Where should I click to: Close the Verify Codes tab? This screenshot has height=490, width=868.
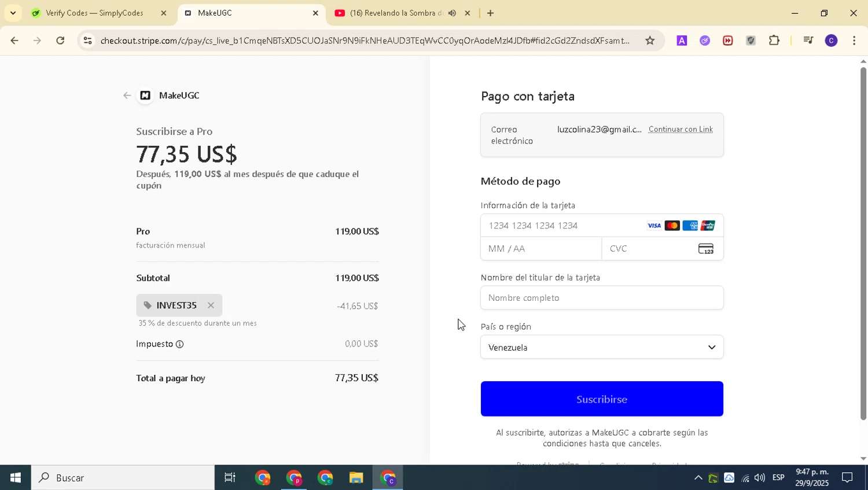(x=164, y=13)
